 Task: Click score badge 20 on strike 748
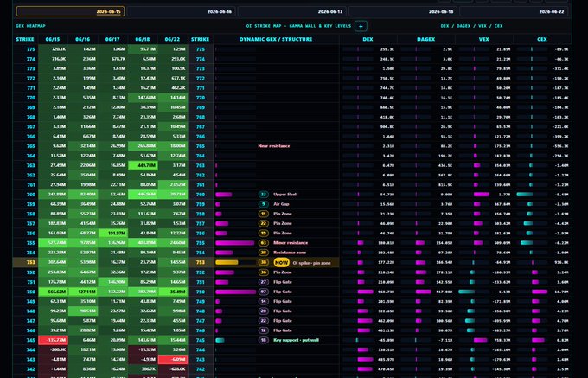pos(263,311)
